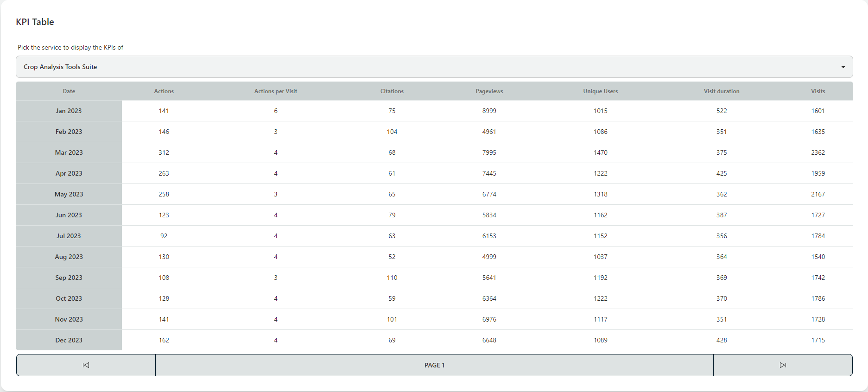
Task: Click the Visits value 2167 for May 2023
Action: click(818, 194)
